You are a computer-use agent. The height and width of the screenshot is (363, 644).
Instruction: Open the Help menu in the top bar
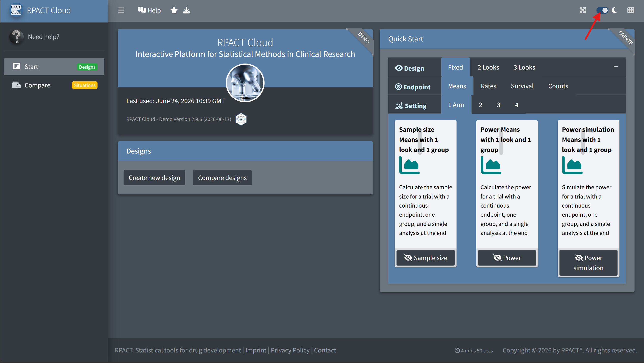(149, 10)
